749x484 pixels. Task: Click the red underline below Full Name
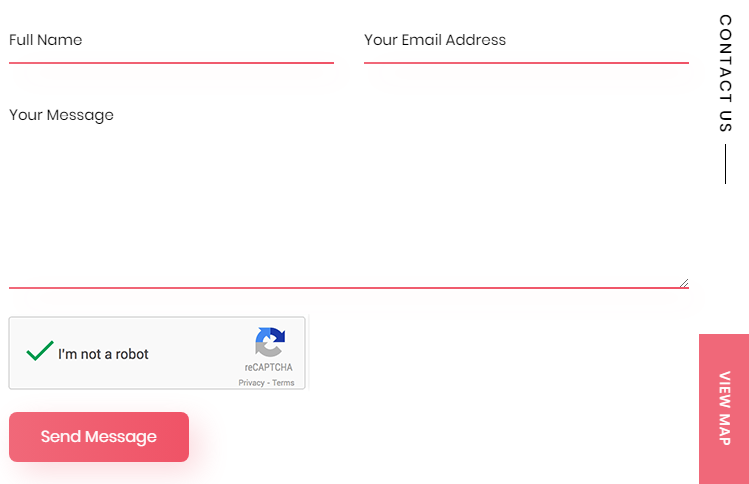coord(171,63)
